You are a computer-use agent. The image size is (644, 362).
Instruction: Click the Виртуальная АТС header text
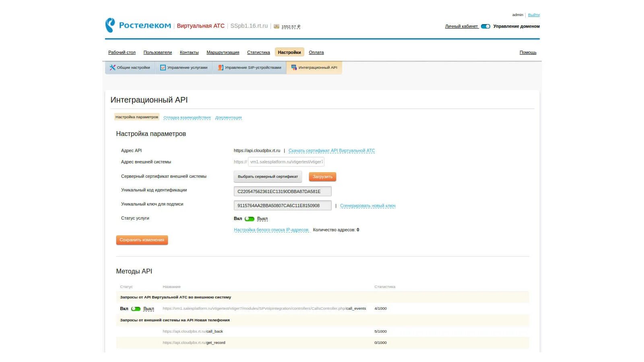200,26
